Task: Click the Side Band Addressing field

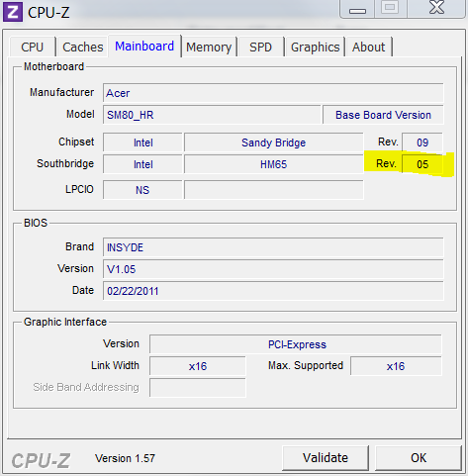Action: (x=198, y=388)
